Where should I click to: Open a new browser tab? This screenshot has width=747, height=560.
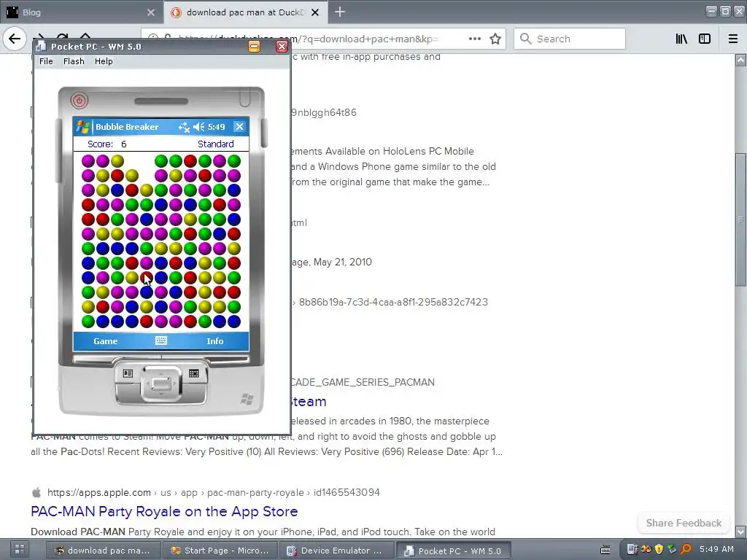click(x=340, y=12)
